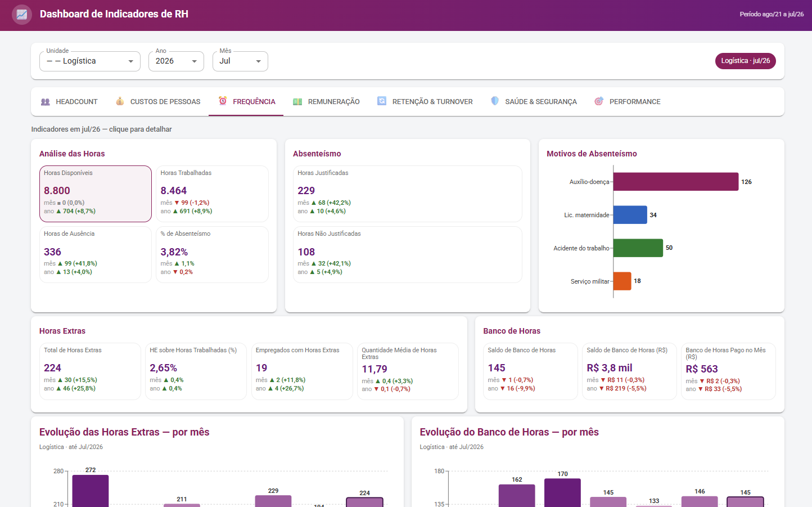Click the Empregados com Horas Extras card
The width and height of the screenshot is (812, 507).
(x=302, y=371)
